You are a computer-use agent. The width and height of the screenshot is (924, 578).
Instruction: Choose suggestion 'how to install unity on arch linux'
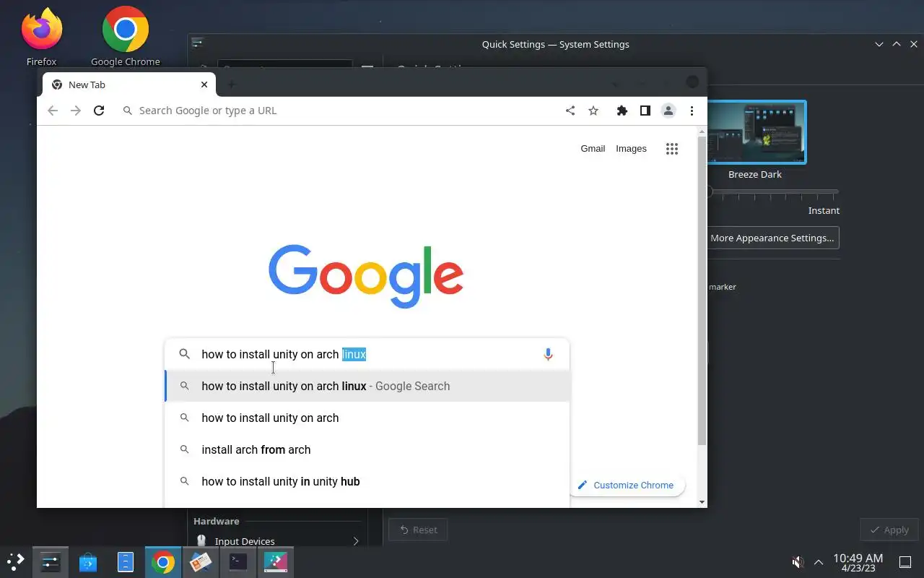(367, 386)
